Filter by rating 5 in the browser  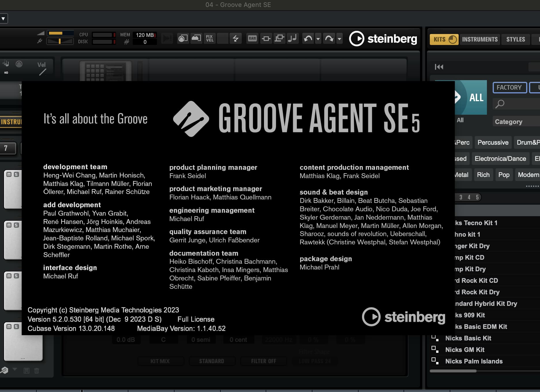coord(477,197)
